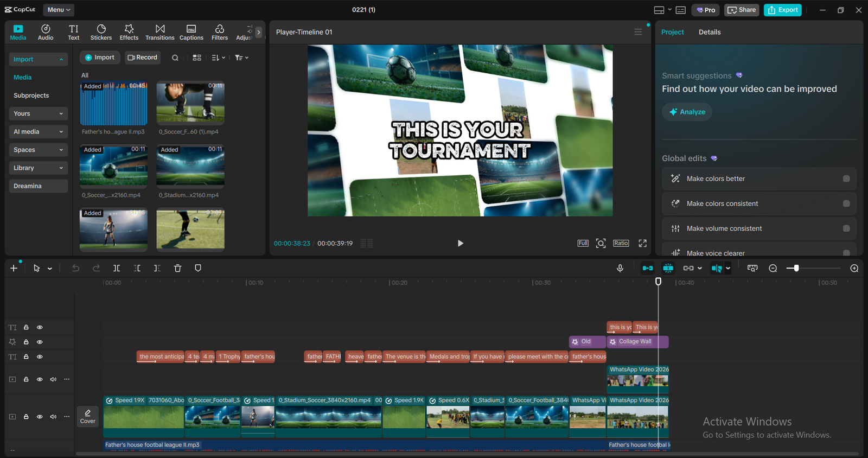Select Media item in sidebar

coord(23,77)
